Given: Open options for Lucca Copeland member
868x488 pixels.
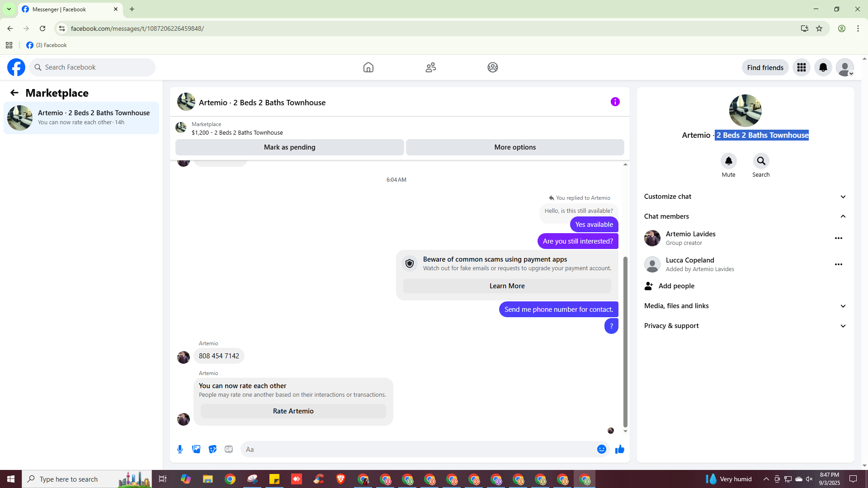Looking at the screenshot, I should tap(839, 264).
